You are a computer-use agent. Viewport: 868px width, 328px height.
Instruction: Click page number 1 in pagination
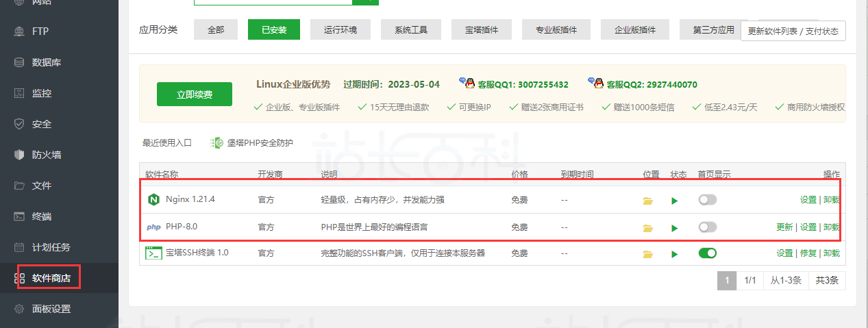(x=726, y=281)
